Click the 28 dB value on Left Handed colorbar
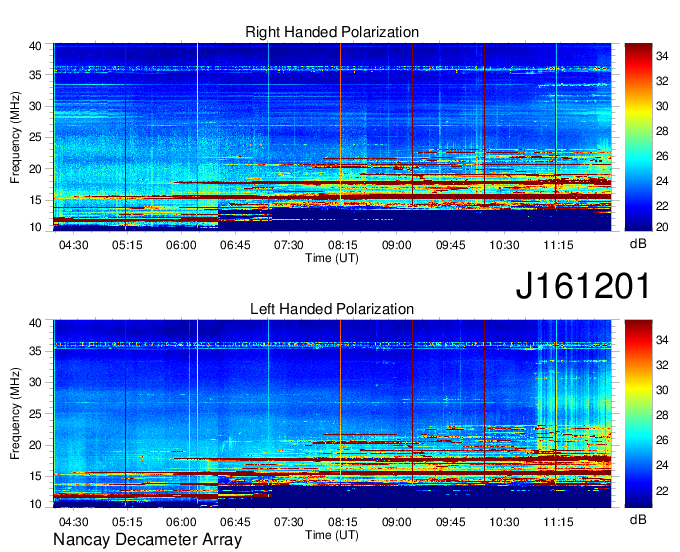 (x=662, y=415)
